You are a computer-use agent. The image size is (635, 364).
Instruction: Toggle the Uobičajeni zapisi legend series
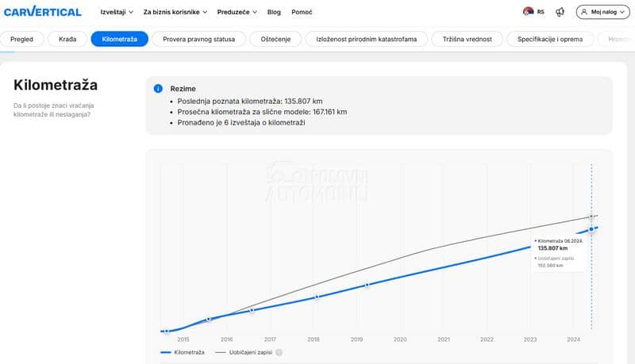(x=245, y=351)
